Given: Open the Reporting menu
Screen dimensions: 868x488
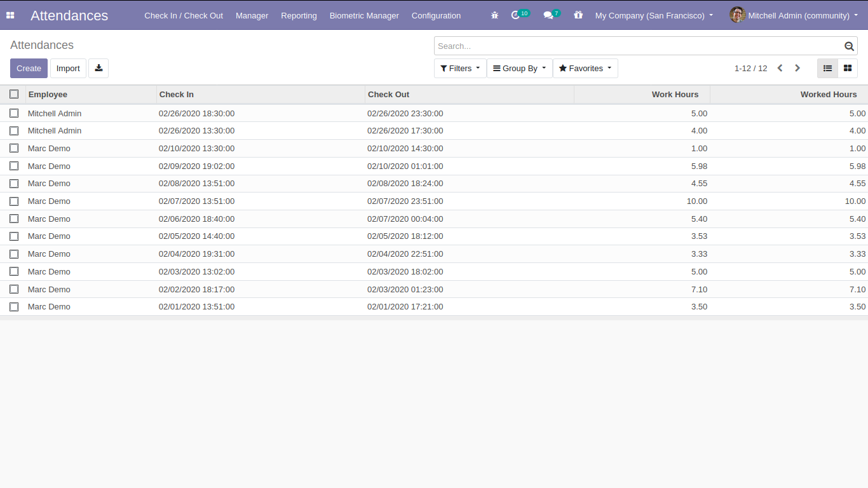Looking at the screenshot, I should point(299,15).
